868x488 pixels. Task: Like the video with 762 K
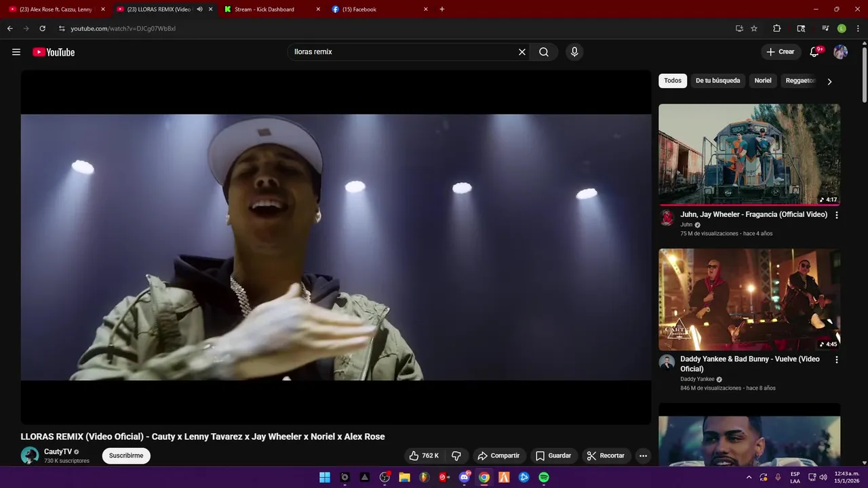(x=425, y=455)
